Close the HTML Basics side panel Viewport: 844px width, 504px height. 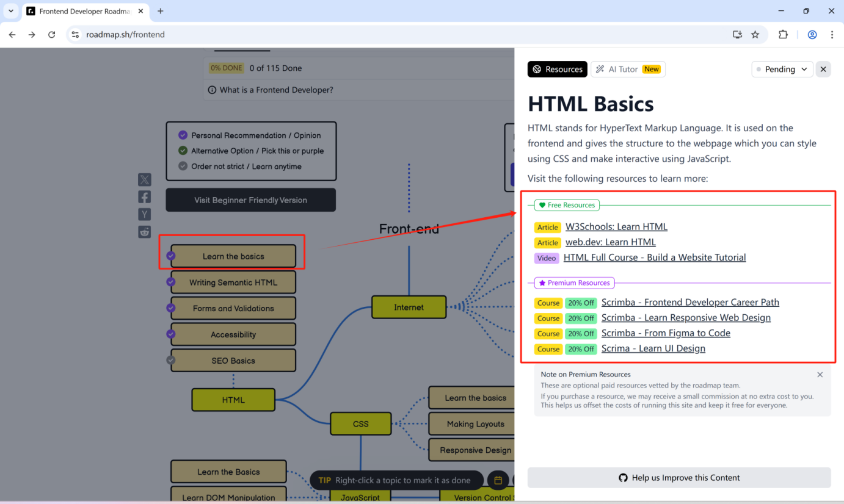[823, 69]
